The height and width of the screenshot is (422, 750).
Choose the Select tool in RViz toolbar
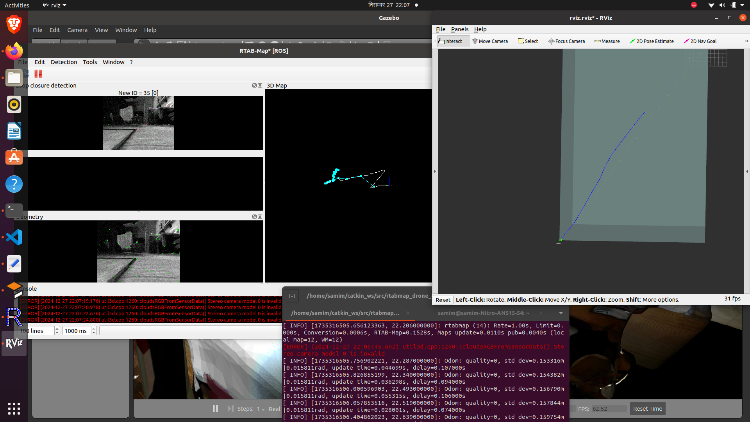coord(528,41)
